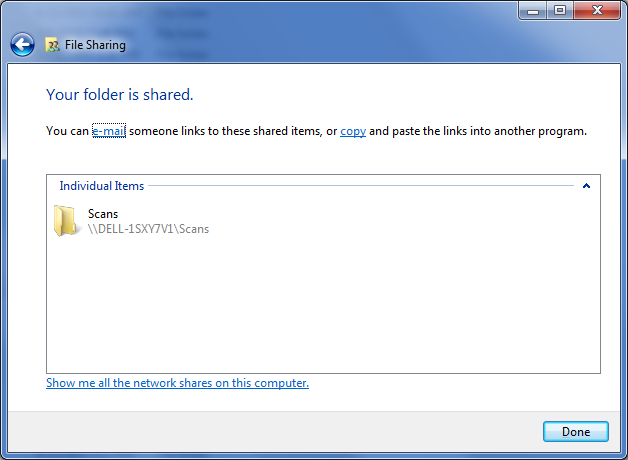
Task: Click the File Sharing title text
Action: click(x=95, y=45)
